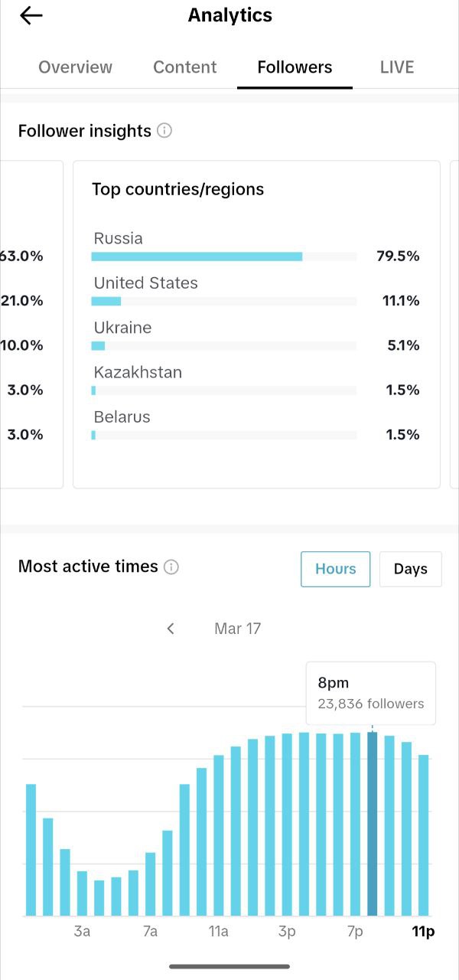Tap the Russia percentage bar
This screenshot has width=459, height=980.
224,256
